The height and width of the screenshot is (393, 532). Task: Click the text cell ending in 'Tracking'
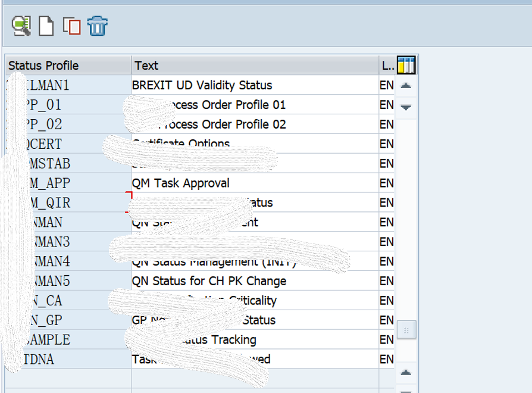(x=255, y=340)
